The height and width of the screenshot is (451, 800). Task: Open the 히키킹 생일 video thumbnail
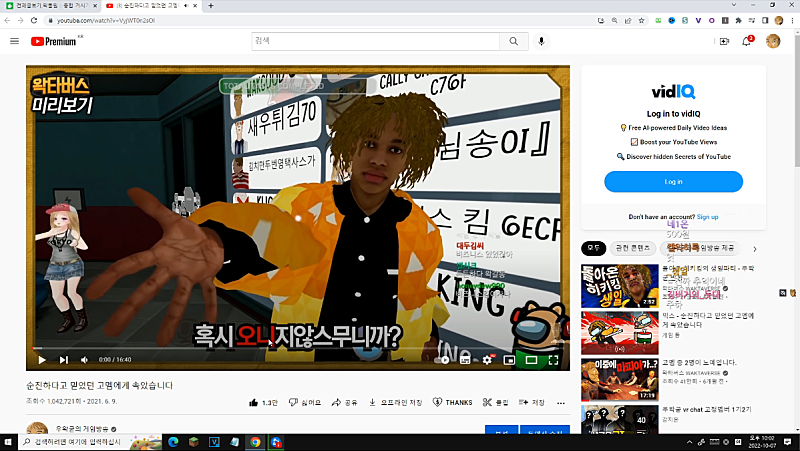619,286
